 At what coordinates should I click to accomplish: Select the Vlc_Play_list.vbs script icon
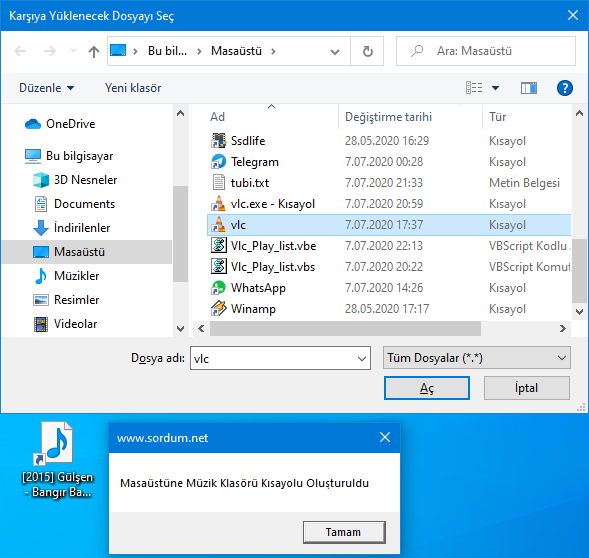(x=218, y=267)
